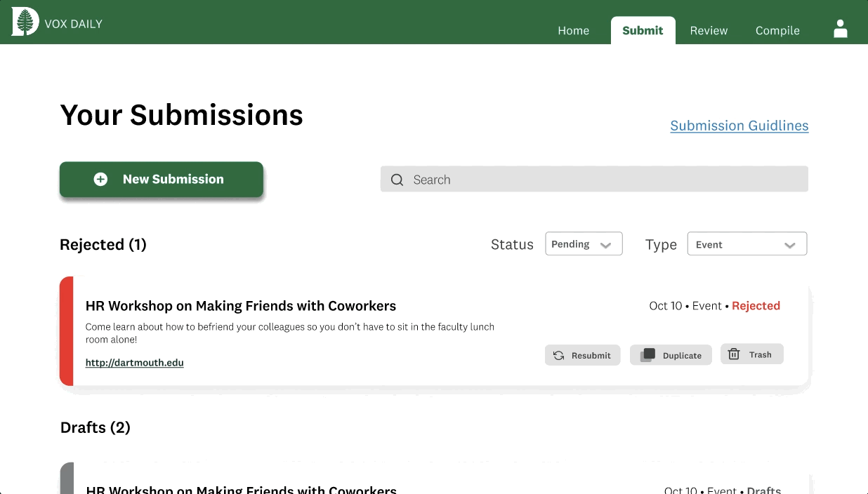This screenshot has width=868, height=494.
Task: Select the Submit tab
Action: 643,31
